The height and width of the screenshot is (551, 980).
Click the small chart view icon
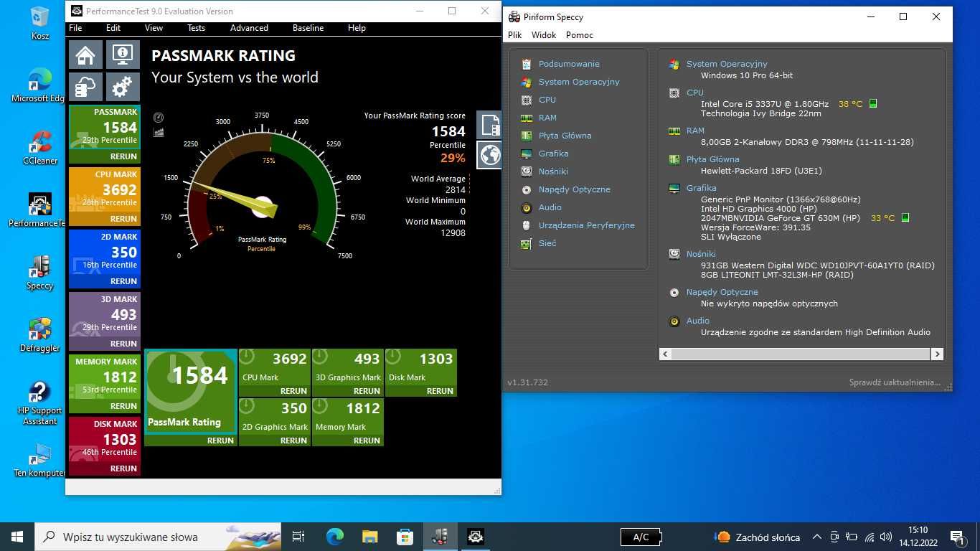coord(159,132)
